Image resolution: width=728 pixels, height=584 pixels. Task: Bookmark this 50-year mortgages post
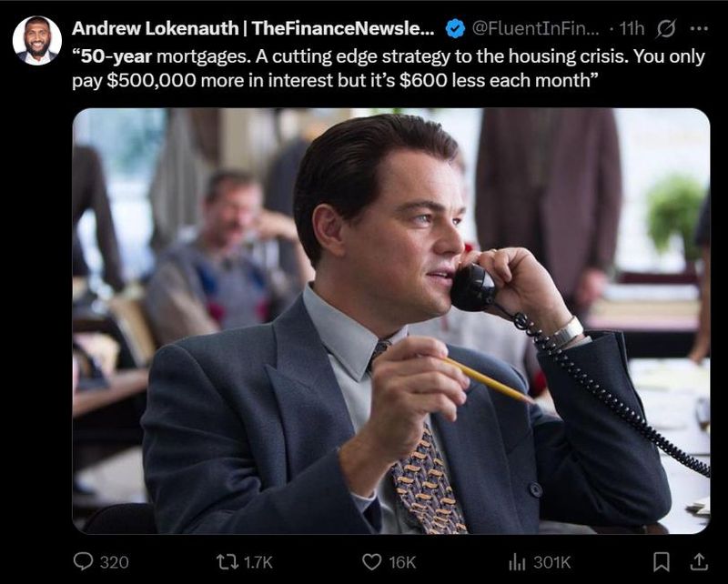(x=662, y=561)
